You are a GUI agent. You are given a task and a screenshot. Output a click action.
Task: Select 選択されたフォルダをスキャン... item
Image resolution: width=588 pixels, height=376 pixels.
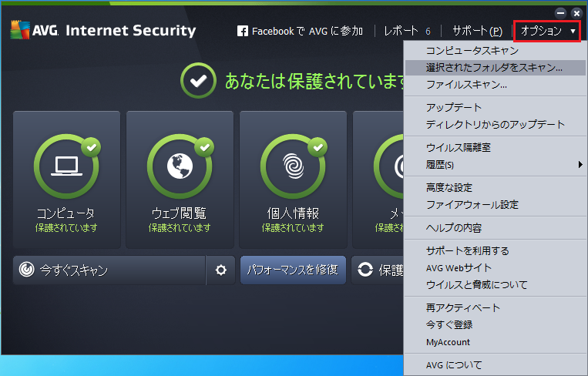point(496,68)
